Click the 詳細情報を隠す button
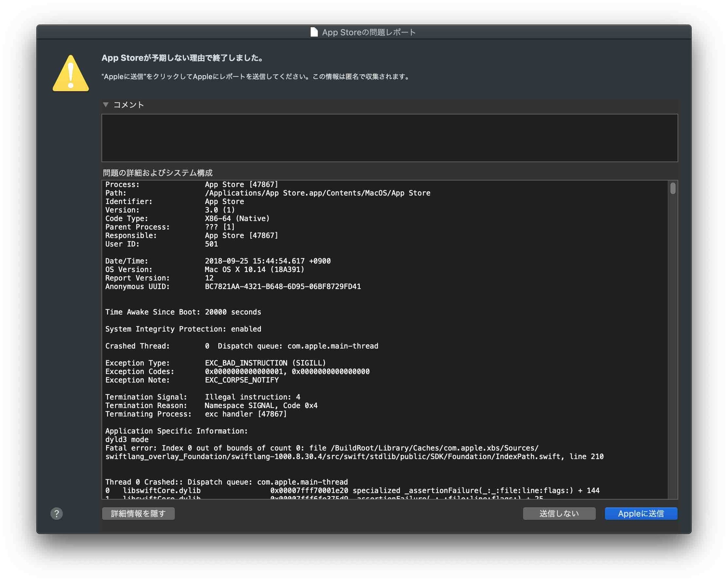The height and width of the screenshot is (582, 728). coord(138,513)
